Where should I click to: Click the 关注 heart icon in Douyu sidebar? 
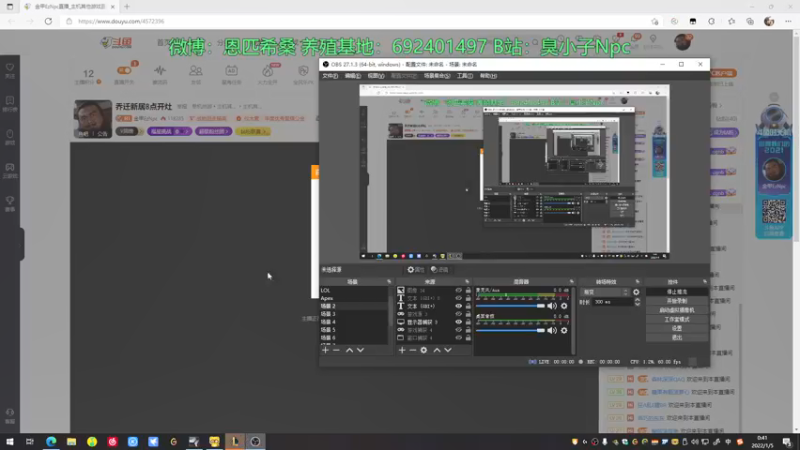10,67
